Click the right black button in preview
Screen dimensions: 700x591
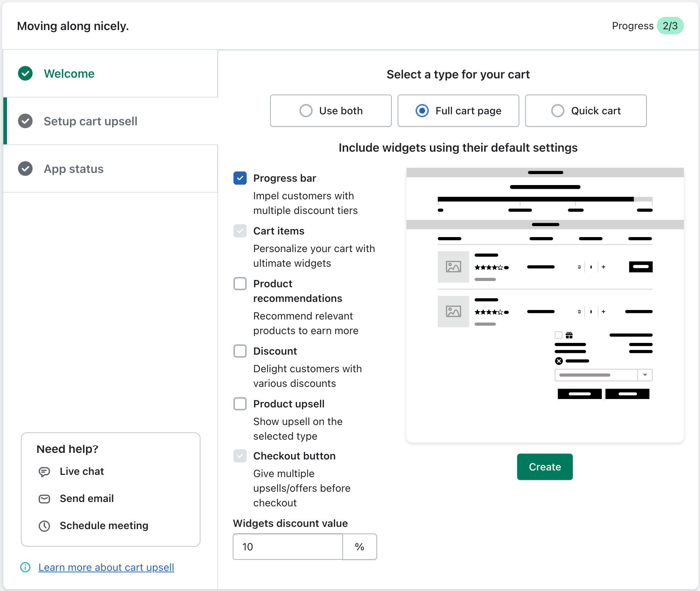(627, 394)
